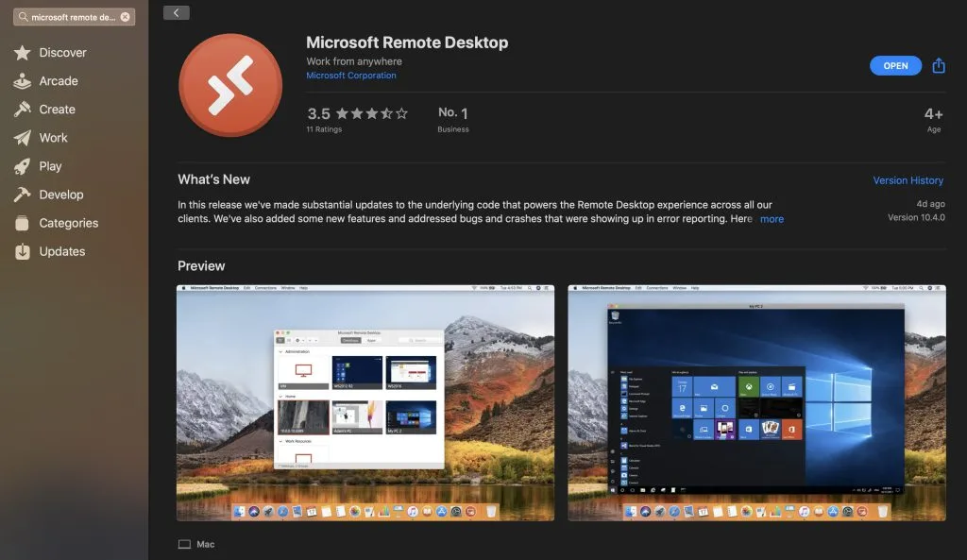Open the second preview Windows screenshot
The image size is (967, 560).
(x=756, y=402)
